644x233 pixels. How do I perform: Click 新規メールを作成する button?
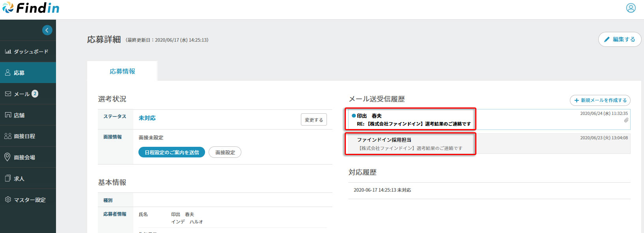tap(600, 100)
